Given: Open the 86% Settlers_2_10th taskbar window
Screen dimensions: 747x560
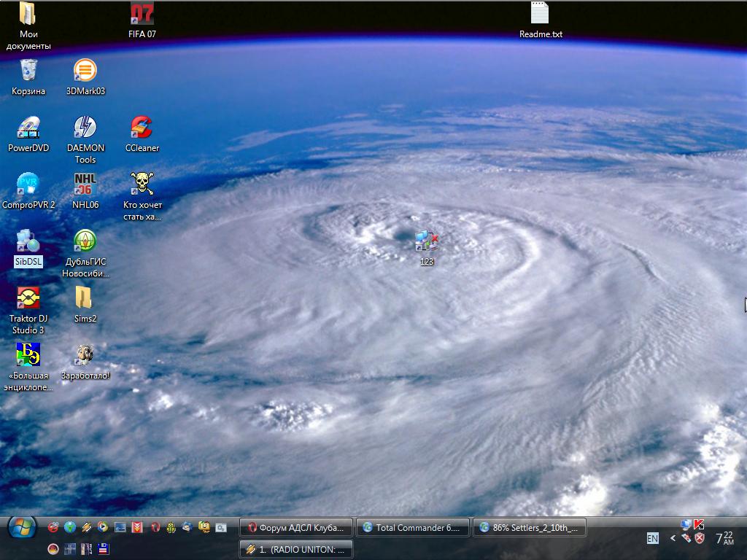Looking at the screenshot, I should pos(530,528).
